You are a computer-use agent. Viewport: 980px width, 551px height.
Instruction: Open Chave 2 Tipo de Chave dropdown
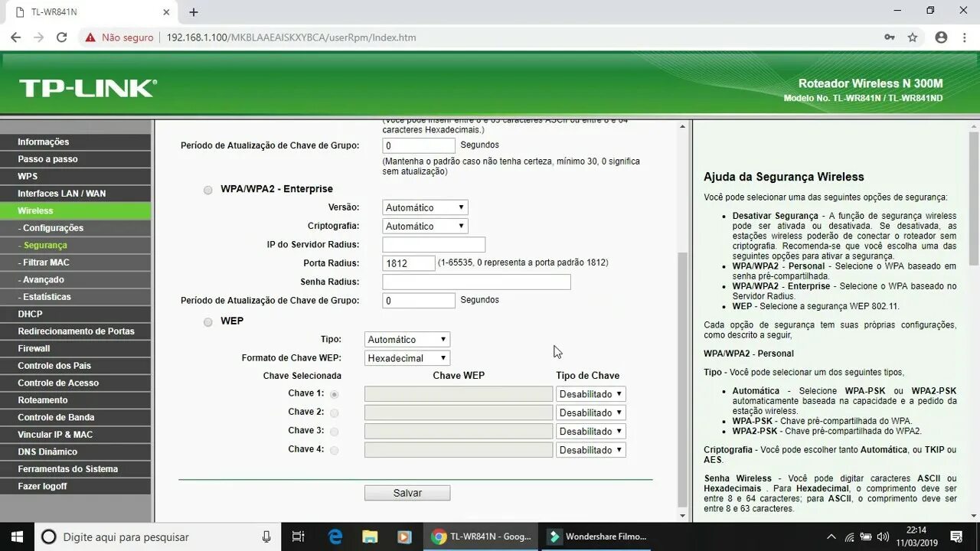pos(591,412)
